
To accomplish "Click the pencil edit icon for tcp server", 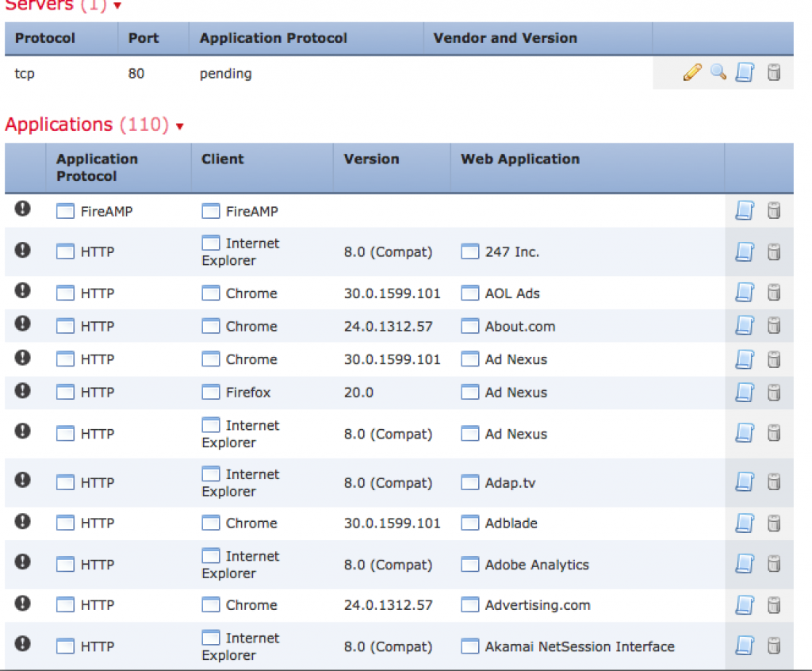I will pyautogui.click(x=691, y=73).
